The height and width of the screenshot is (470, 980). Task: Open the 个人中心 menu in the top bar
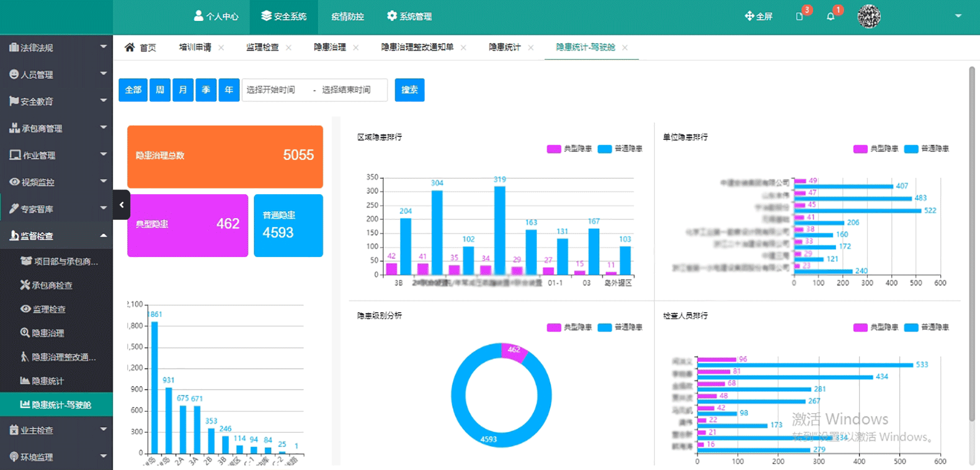(216, 16)
